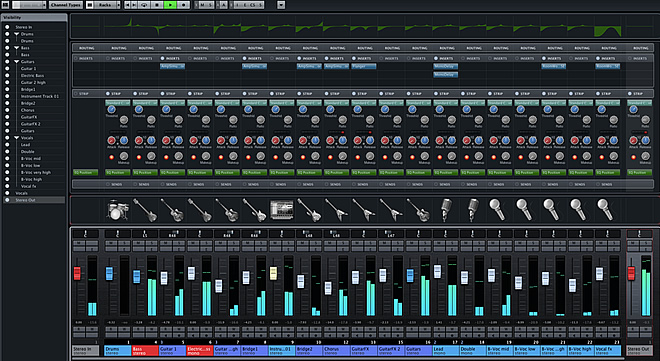Jump to the next marker in transport
The height and width of the screenshot is (361, 660).
point(134,5)
